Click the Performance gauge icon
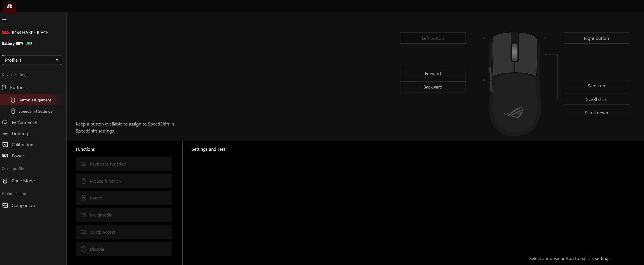The image size is (644, 265). pyautogui.click(x=5, y=122)
